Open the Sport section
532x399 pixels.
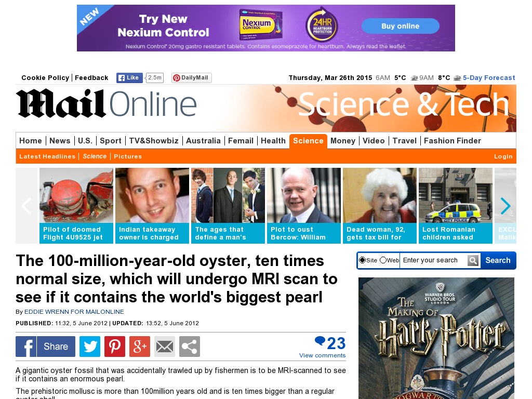click(110, 141)
